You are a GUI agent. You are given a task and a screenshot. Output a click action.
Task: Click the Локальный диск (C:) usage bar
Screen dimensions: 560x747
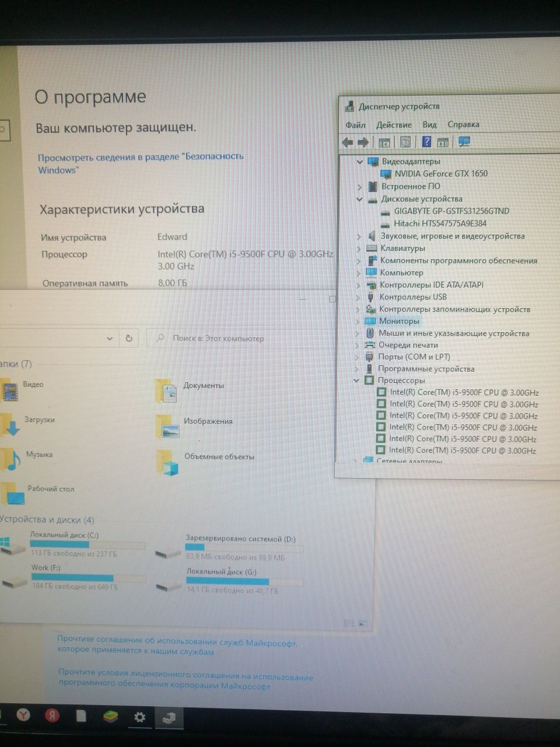click(87, 544)
